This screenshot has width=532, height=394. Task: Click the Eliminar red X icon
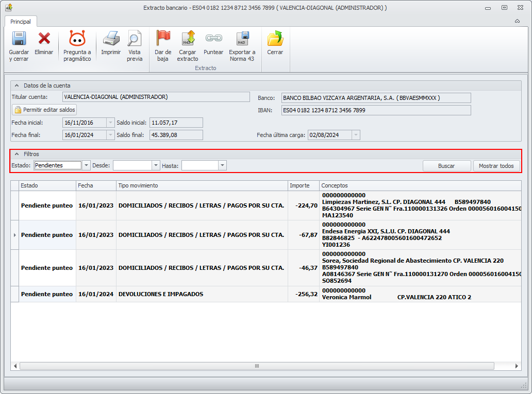pyautogui.click(x=44, y=39)
